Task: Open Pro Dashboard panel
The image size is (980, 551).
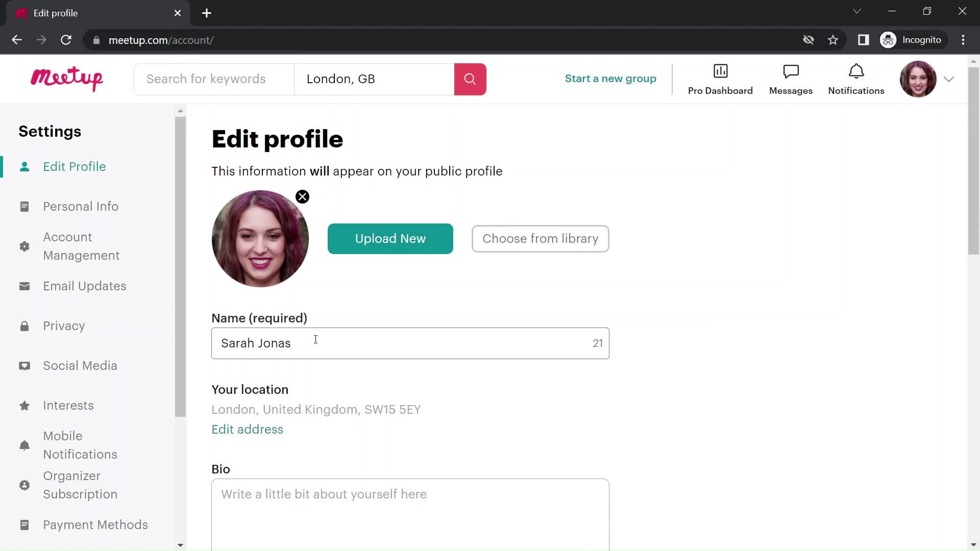Action: [720, 79]
